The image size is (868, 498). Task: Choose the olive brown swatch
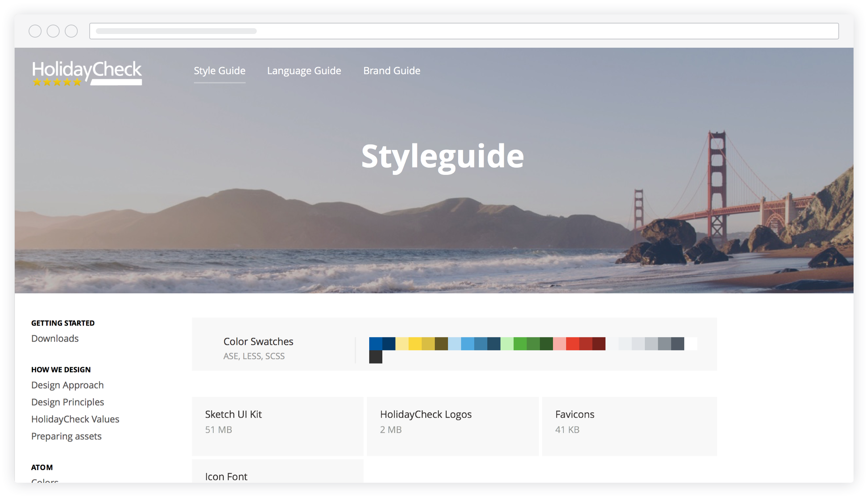click(441, 344)
